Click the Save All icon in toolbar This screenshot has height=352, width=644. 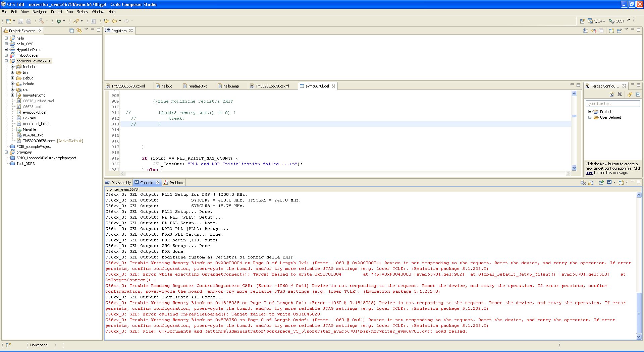tap(28, 21)
